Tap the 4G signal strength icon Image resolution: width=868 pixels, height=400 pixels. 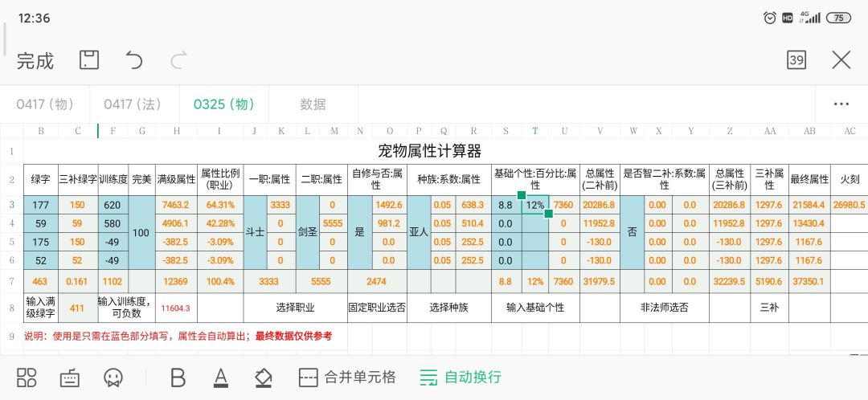coord(810,18)
